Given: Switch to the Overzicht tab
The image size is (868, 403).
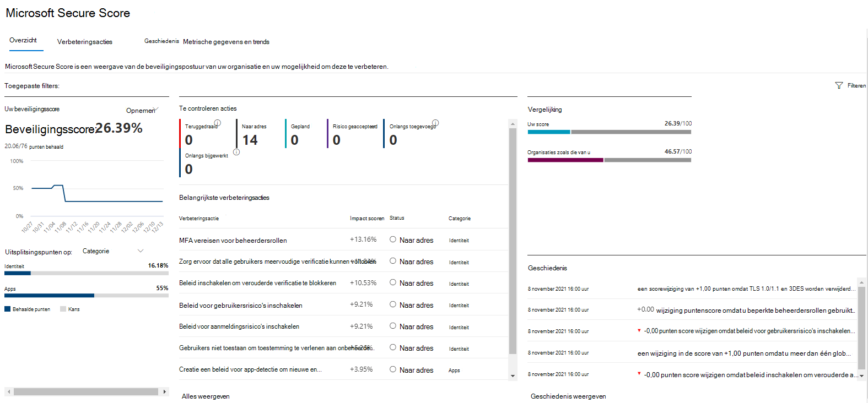Looking at the screenshot, I should pyautogui.click(x=23, y=40).
